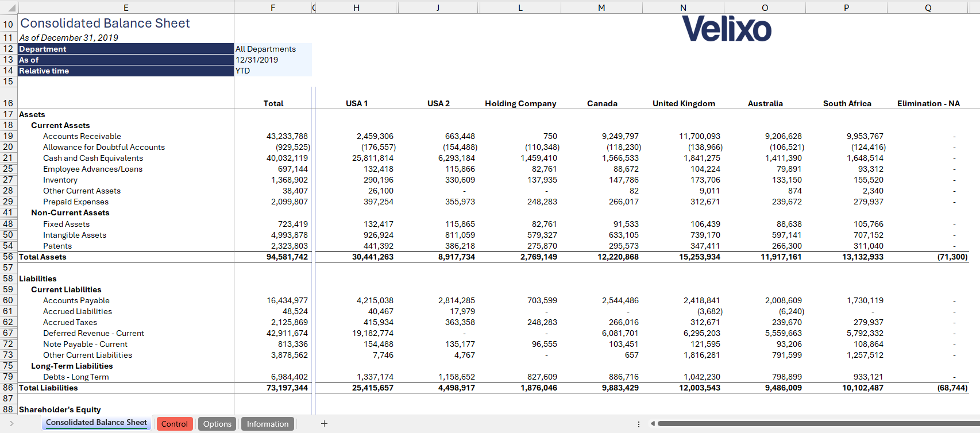The image size is (980, 433).
Task: Click the three-dot tab bar resize handle
Action: click(x=639, y=424)
